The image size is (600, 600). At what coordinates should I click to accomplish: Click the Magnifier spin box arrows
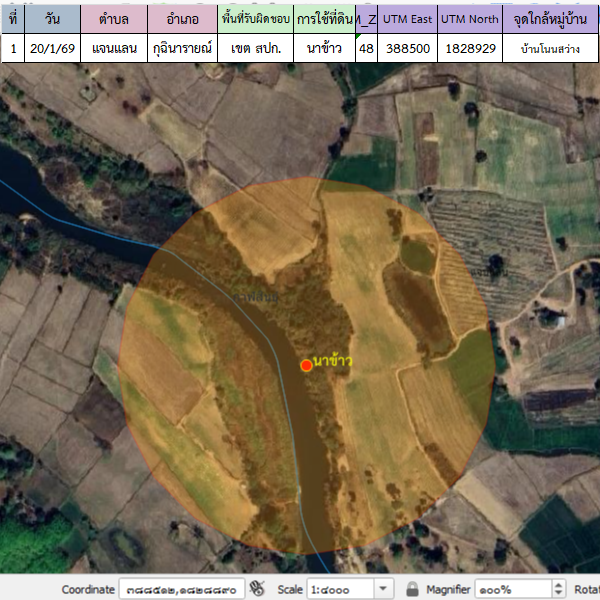558,589
